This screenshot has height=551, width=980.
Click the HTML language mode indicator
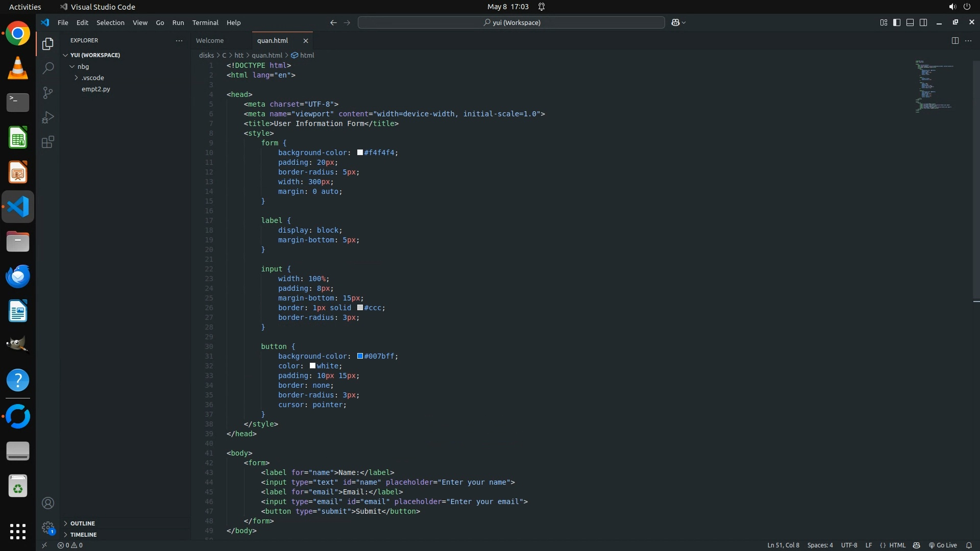pyautogui.click(x=897, y=545)
